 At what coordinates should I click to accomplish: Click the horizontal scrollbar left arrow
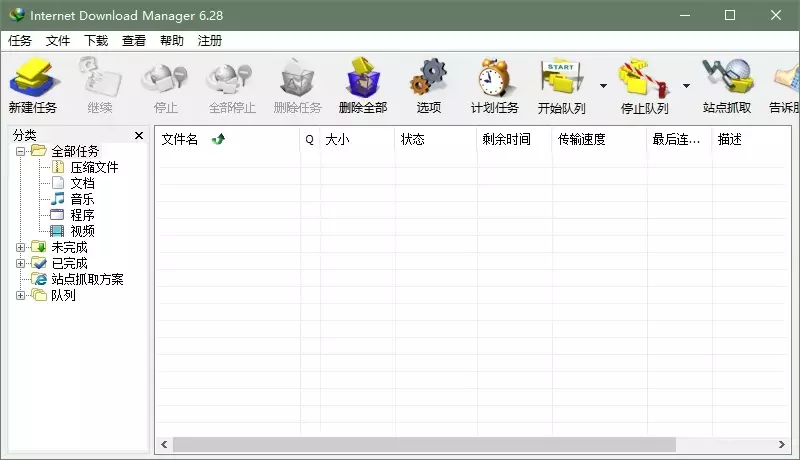click(x=164, y=445)
